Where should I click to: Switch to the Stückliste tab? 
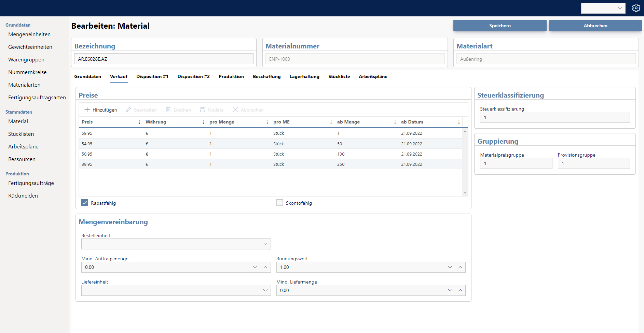(x=339, y=76)
